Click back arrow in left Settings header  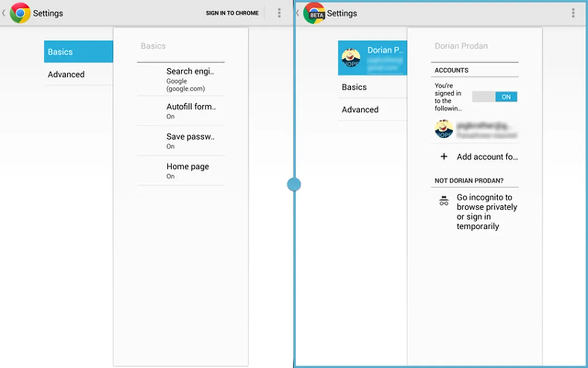tap(4, 13)
